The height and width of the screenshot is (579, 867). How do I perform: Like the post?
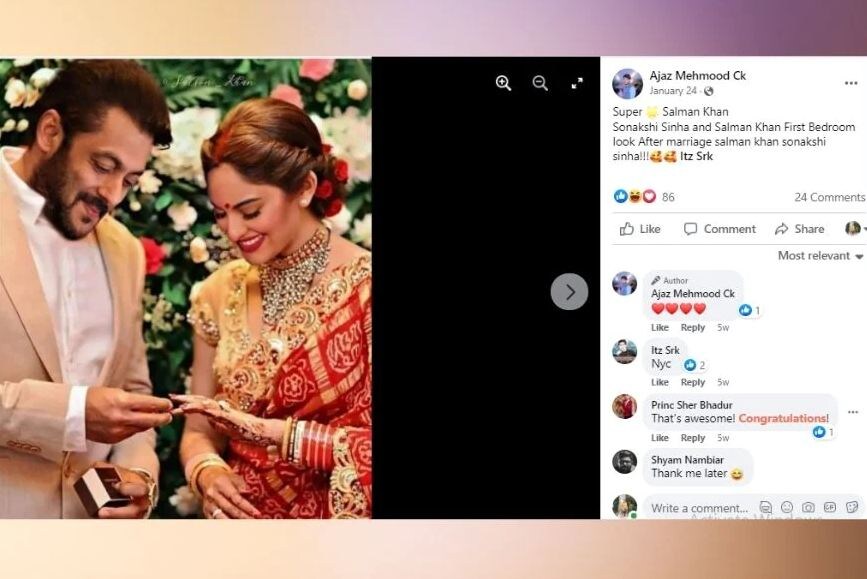640,229
